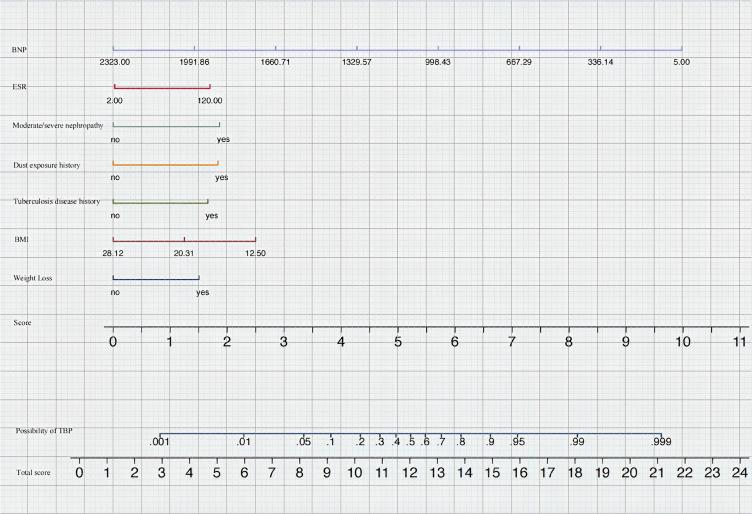The image size is (752, 514).
Task: Click the Moderate/severe nephropathy label
Action: pos(58,125)
